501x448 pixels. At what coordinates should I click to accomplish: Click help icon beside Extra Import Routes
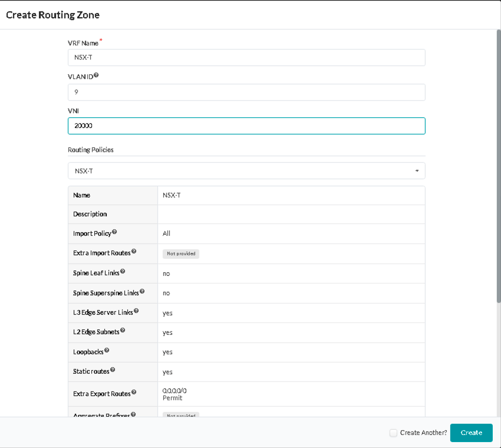(x=134, y=252)
